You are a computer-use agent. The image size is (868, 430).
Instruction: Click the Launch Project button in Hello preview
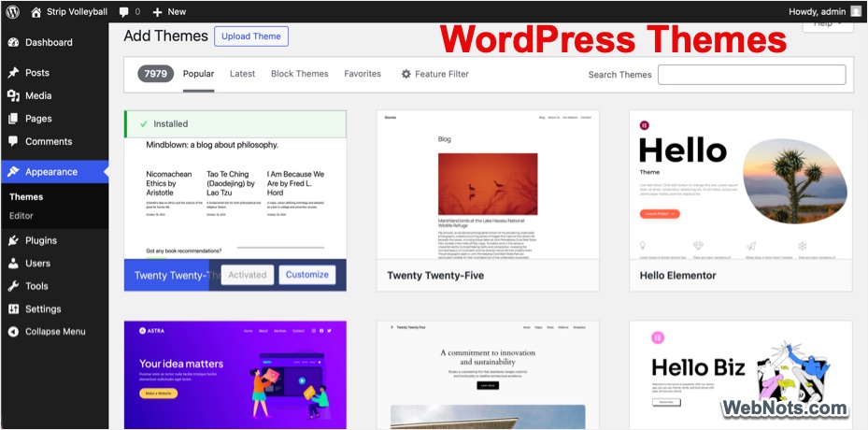[660, 213]
